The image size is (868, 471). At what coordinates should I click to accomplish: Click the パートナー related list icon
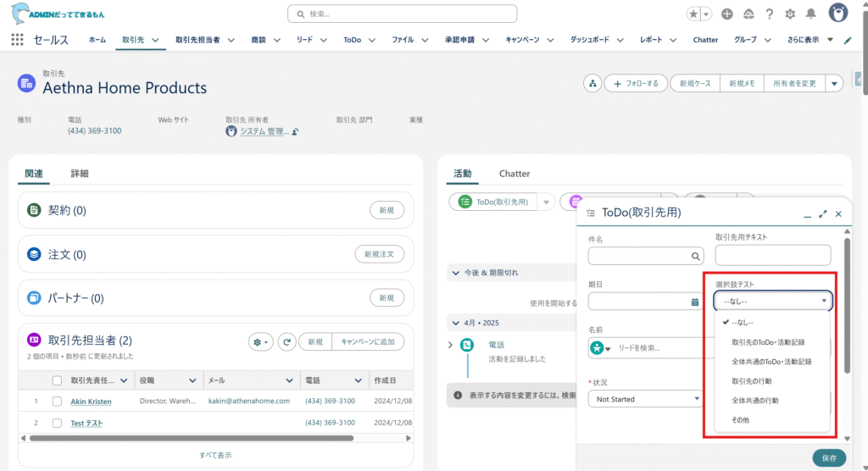[34, 298]
